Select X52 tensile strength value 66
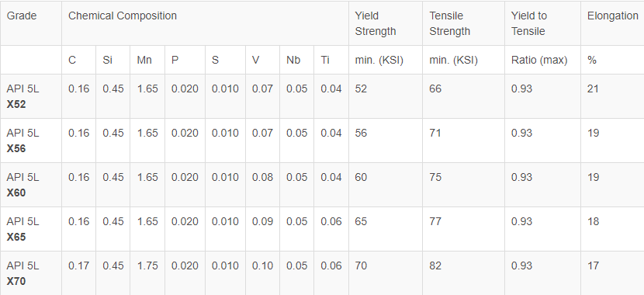Image resolution: width=644 pixels, height=295 pixels. coord(435,88)
